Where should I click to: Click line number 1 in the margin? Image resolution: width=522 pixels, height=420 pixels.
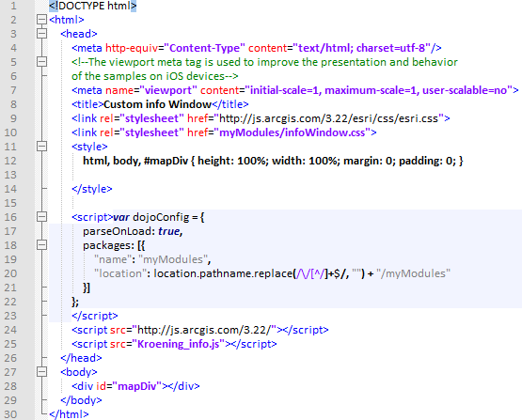(13, 6)
